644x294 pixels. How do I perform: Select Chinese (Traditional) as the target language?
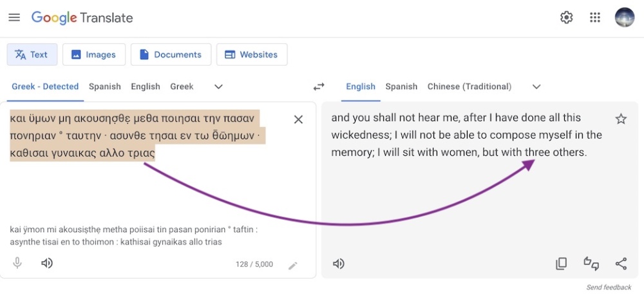(469, 87)
